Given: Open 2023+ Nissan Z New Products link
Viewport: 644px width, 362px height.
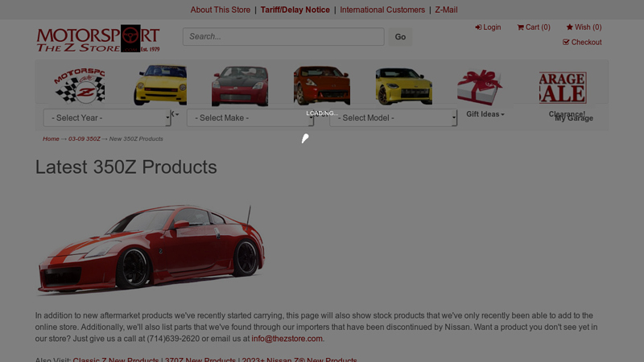Looking at the screenshot, I should [x=299, y=360].
